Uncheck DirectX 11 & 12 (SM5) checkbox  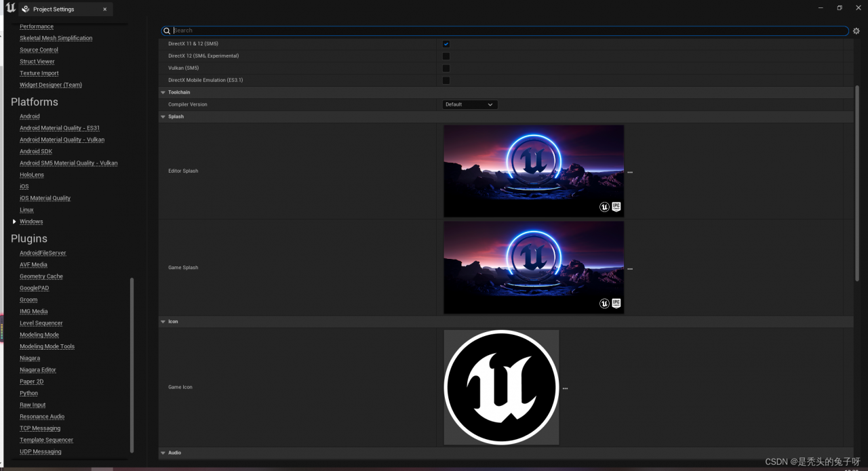446,44
